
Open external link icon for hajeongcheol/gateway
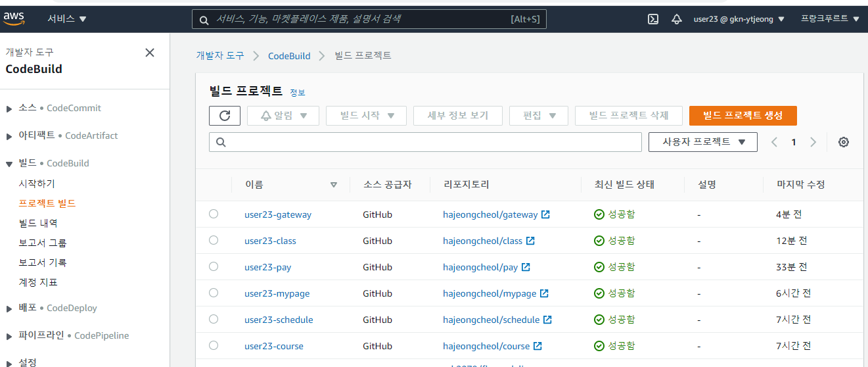[545, 214]
